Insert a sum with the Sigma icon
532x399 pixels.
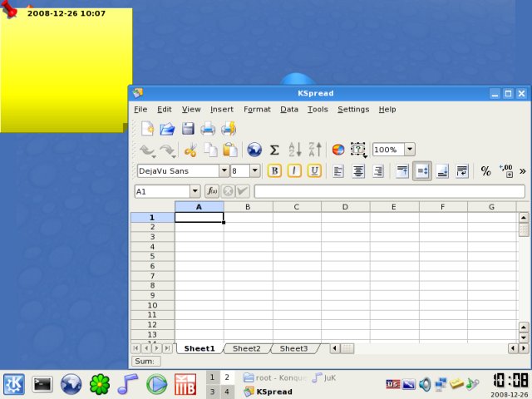point(274,150)
